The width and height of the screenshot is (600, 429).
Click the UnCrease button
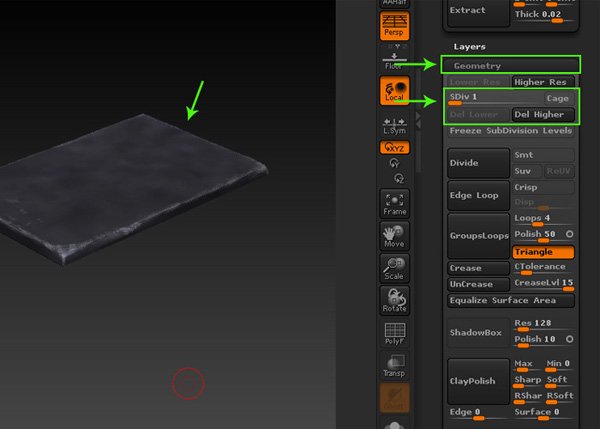tap(478, 284)
